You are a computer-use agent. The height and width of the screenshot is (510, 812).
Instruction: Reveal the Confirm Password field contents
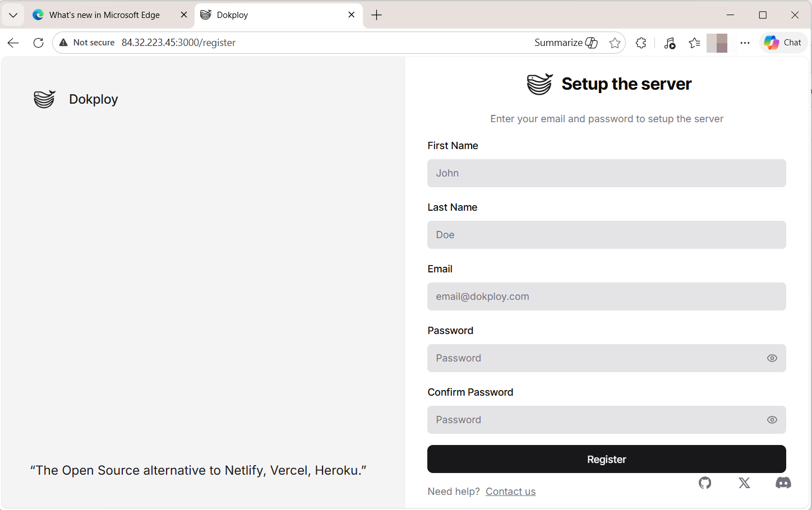pos(772,419)
